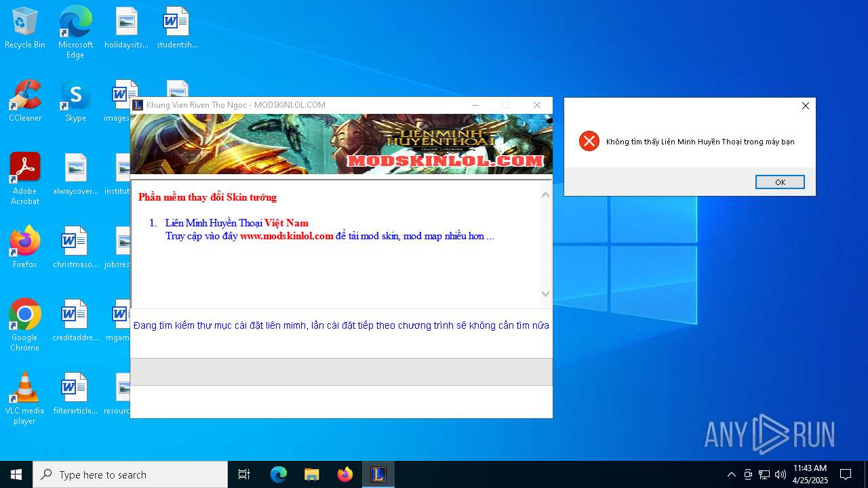The image size is (868, 488).
Task: Click the Meet Now tray icon
Action: pyautogui.click(x=748, y=474)
